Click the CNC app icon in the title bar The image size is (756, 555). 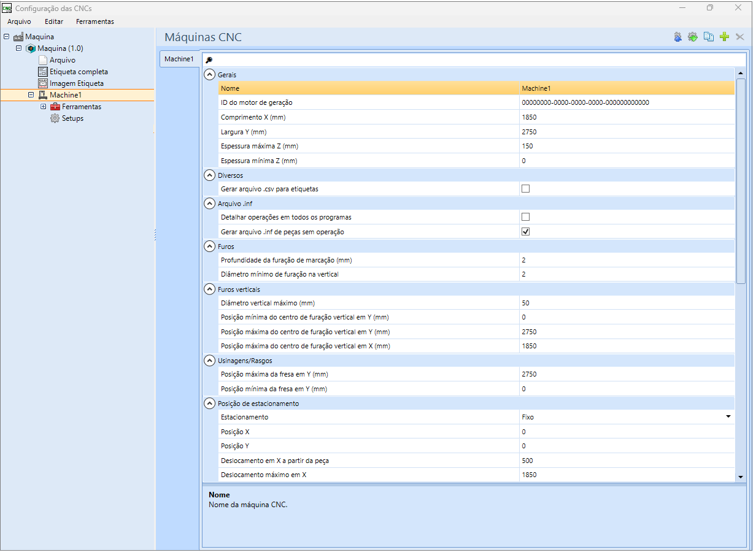click(x=7, y=8)
